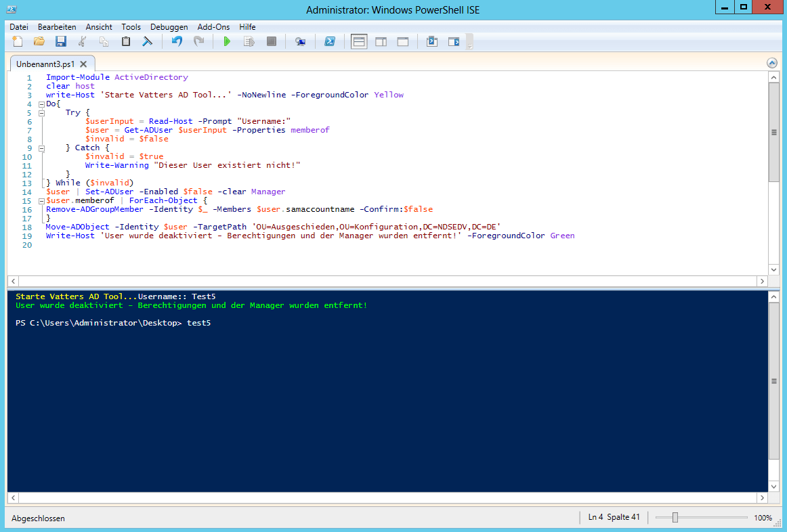
Task: Click the Paste clipboard icon
Action: 125,42
